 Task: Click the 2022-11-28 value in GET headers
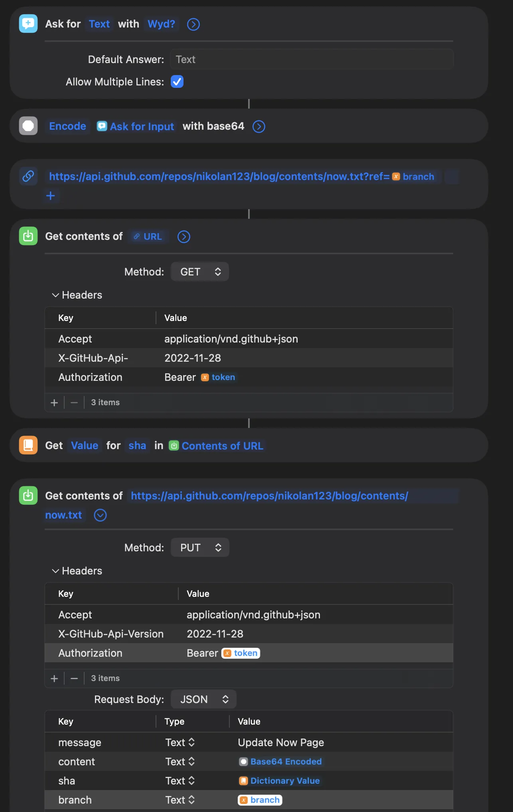(x=193, y=358)
